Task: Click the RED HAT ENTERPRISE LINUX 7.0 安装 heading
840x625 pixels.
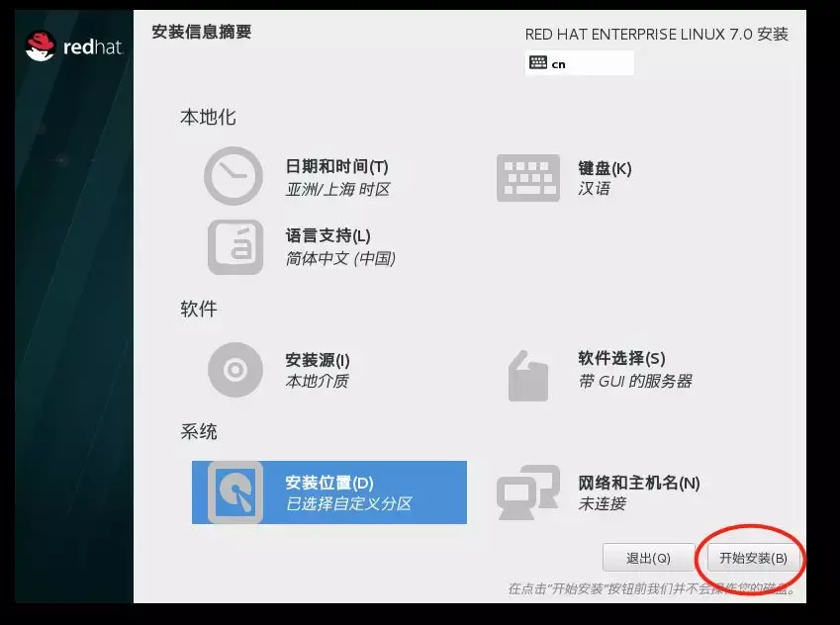Action: tap(656, 35)
